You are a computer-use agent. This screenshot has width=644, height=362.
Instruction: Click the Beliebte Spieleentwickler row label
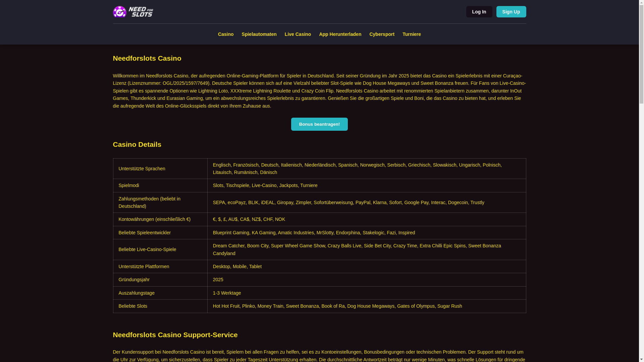(145, 233)
